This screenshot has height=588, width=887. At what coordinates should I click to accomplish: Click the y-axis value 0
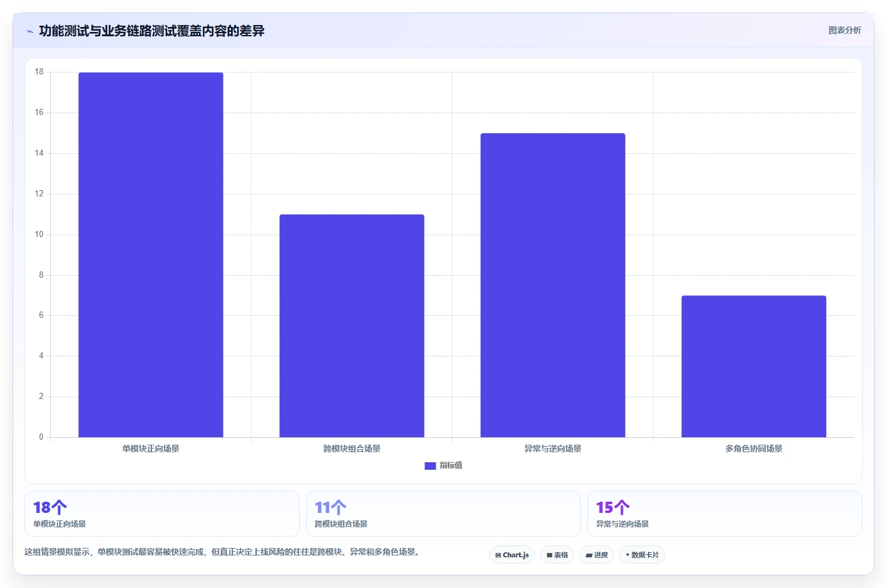(41, 437)
